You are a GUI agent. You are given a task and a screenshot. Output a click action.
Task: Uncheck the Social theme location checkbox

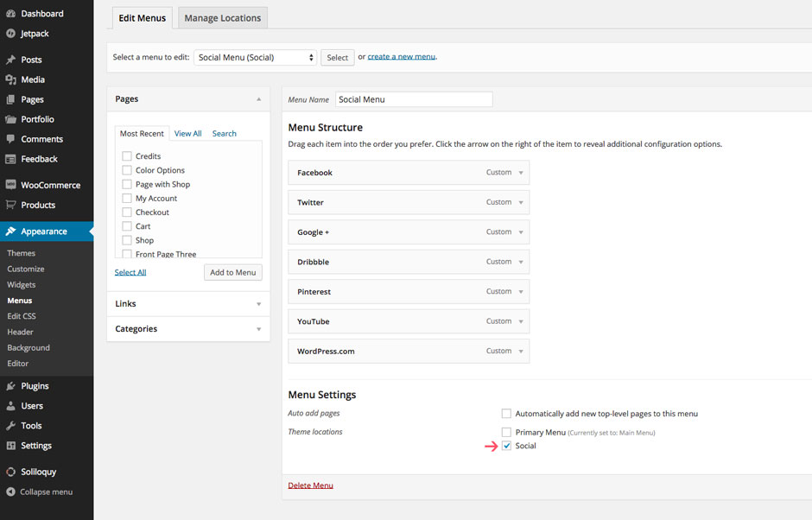tap(506, 446)
